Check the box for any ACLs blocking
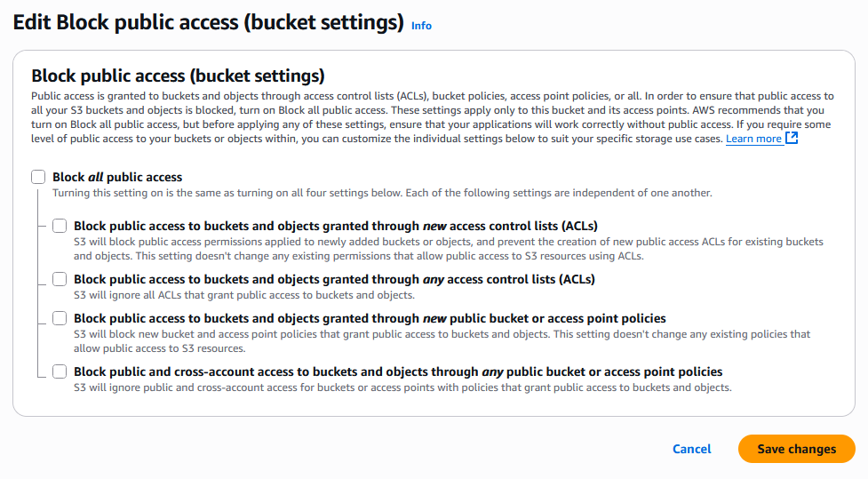The height and width of the screenshot is (479, 868). pos(60,279)
